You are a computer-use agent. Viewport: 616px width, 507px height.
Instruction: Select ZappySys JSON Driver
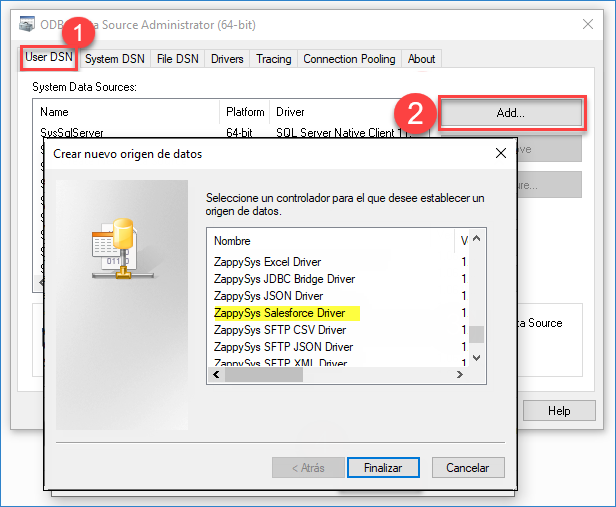[268, 296]
